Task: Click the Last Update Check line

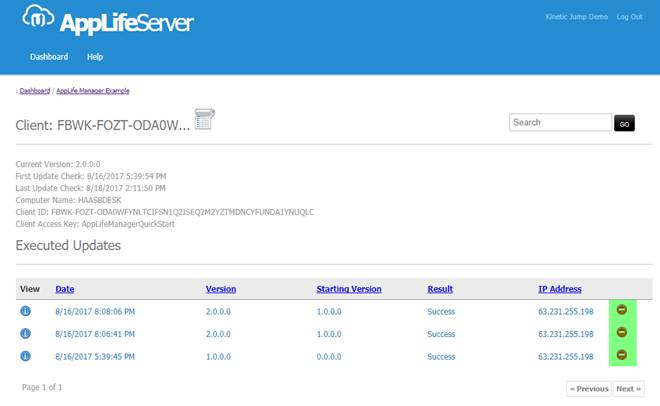Action: (90, 188)
